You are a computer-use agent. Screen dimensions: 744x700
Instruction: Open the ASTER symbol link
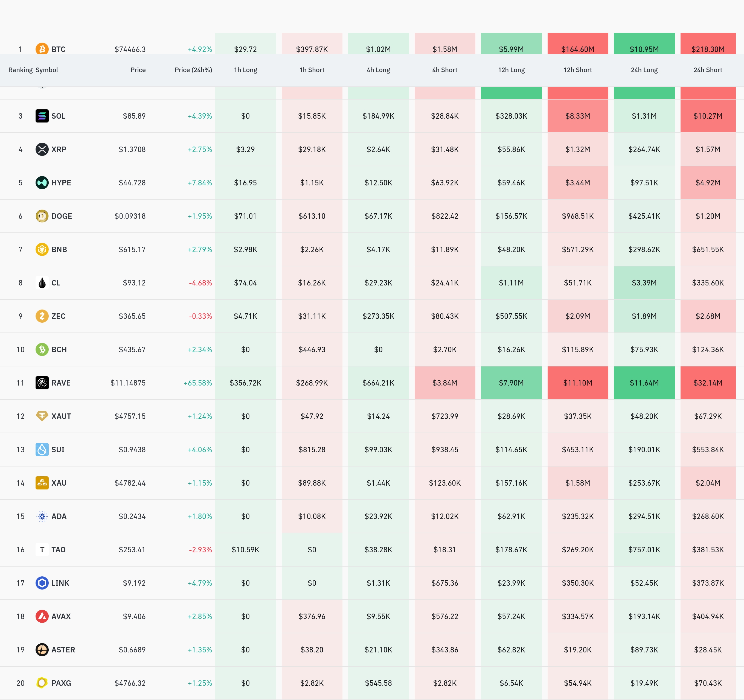pos(63,650)
